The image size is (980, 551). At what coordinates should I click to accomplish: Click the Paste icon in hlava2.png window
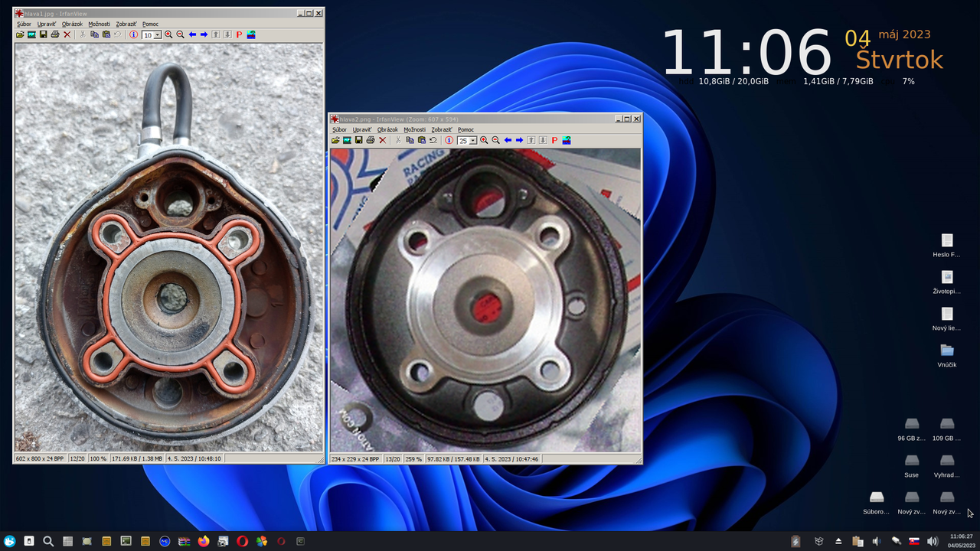click(421, 140)
